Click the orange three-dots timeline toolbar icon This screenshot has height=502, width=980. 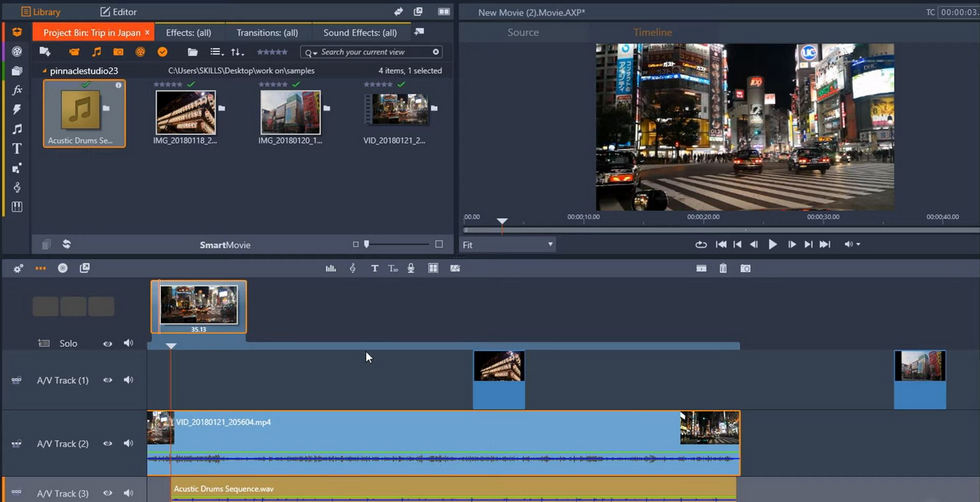[41, 268]
